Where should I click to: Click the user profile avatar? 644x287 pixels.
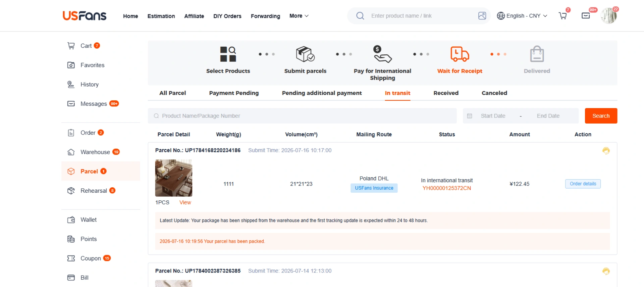point(608,16)
